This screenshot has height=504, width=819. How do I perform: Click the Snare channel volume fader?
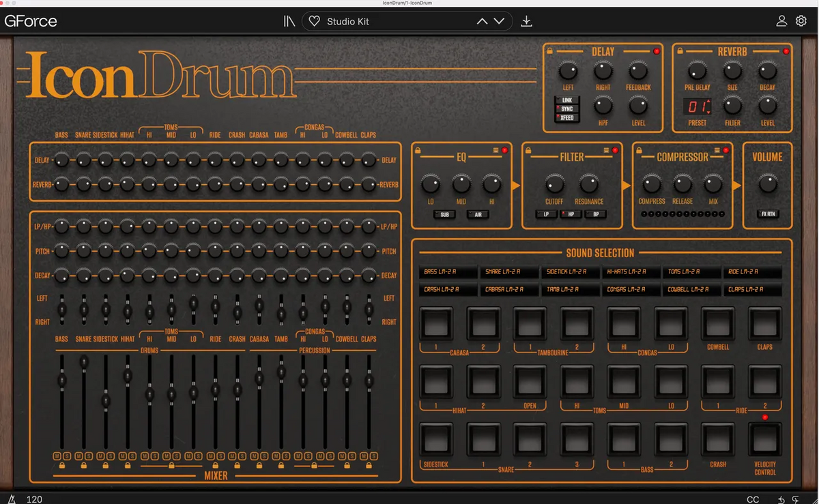pos(84,361)
